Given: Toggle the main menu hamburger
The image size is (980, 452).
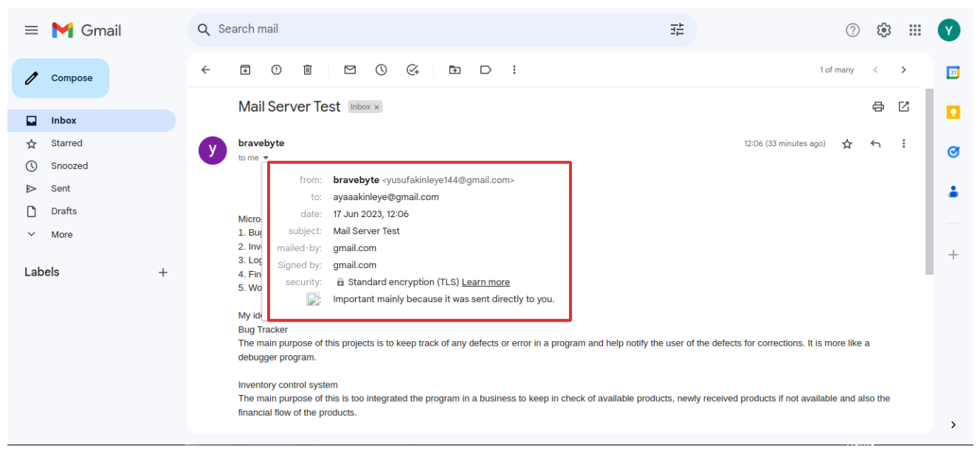Looking at the screenshot, I should pyautogui.click(x=31, y=30).
